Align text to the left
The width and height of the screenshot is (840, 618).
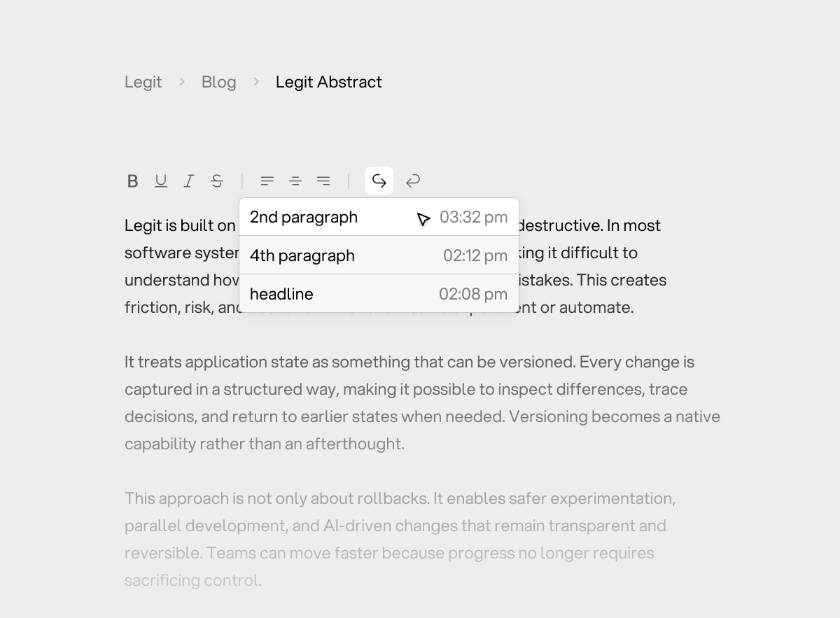pos(267,181)
